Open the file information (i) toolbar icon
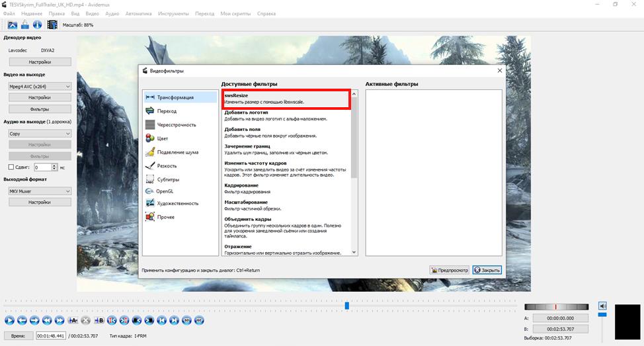644x346 pixels. pos(38,25)
